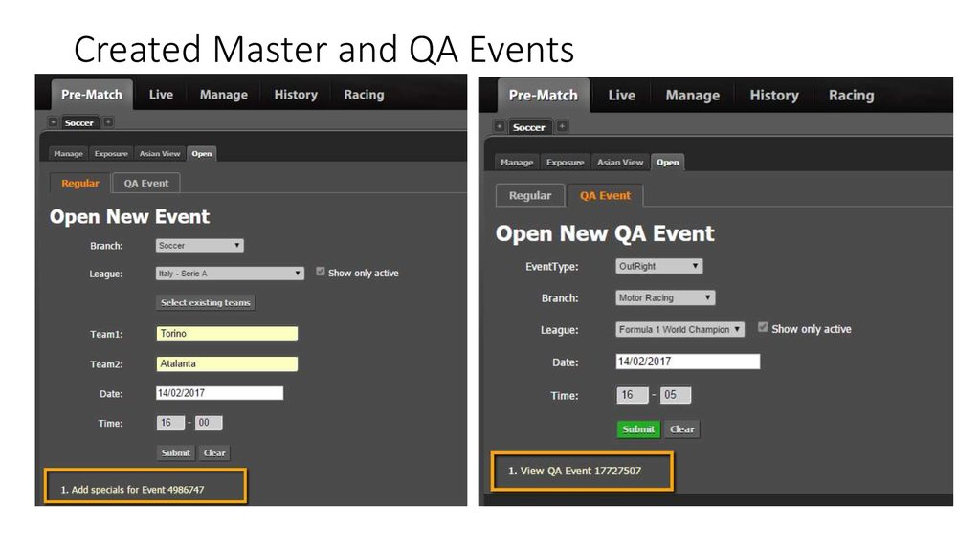980x549 pixels.
Task: Click the Select existing teams button
Action: tap(206, 302)
